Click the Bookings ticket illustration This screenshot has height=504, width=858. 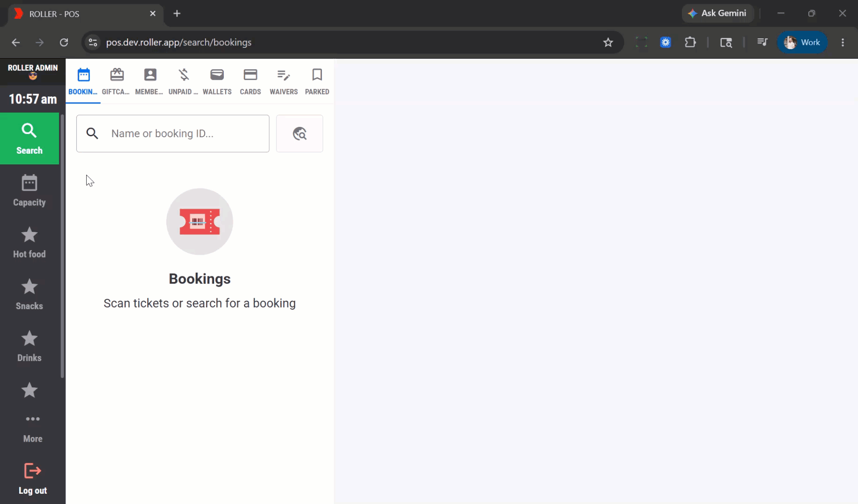[200, 222]
